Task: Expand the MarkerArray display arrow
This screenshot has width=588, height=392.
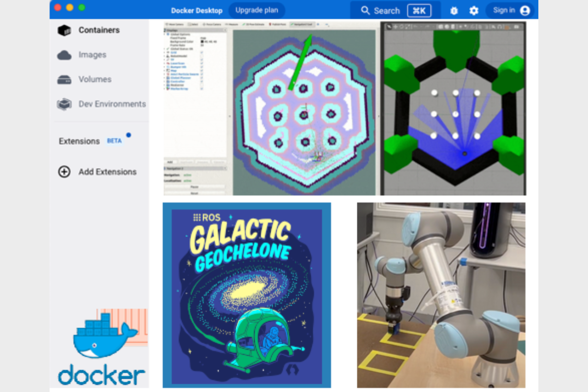Action: click(x=165, y=89)
